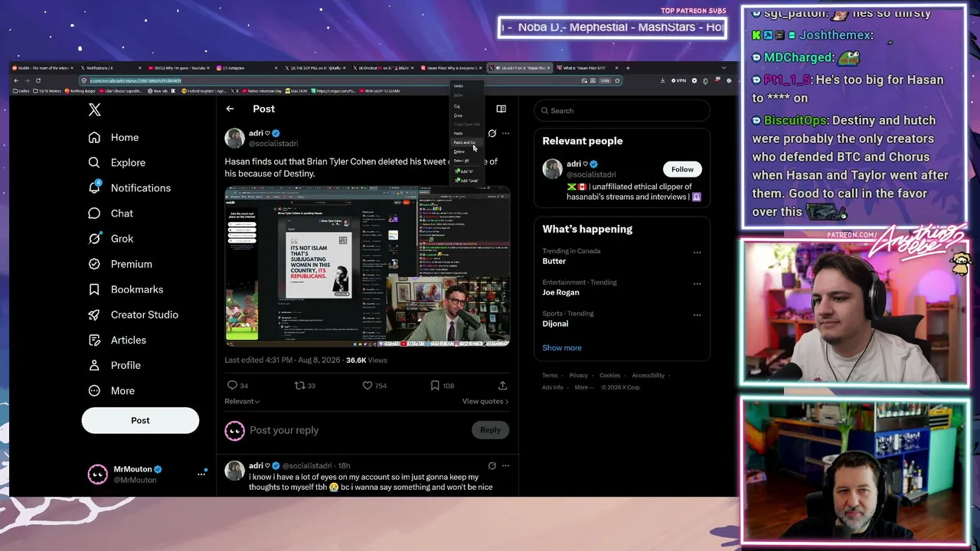This screenshot has width=980, height=551.
Task: Open reader view book icon in Post header
Action: pos(501,109)
